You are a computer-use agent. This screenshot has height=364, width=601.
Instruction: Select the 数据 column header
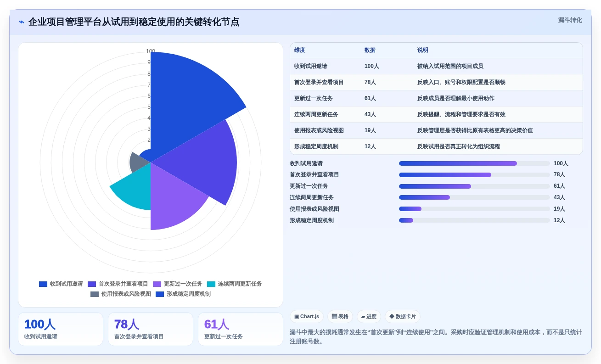click(x=370, y=50)
